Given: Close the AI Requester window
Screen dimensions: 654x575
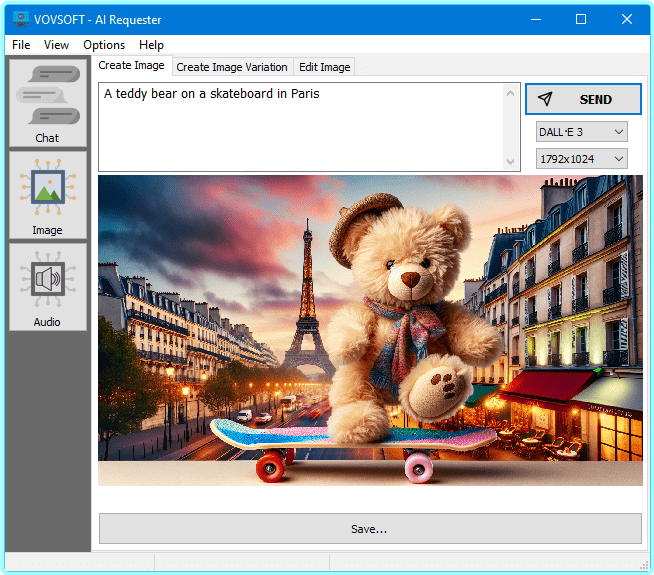Looking at the screenshot, I should 626,19.
